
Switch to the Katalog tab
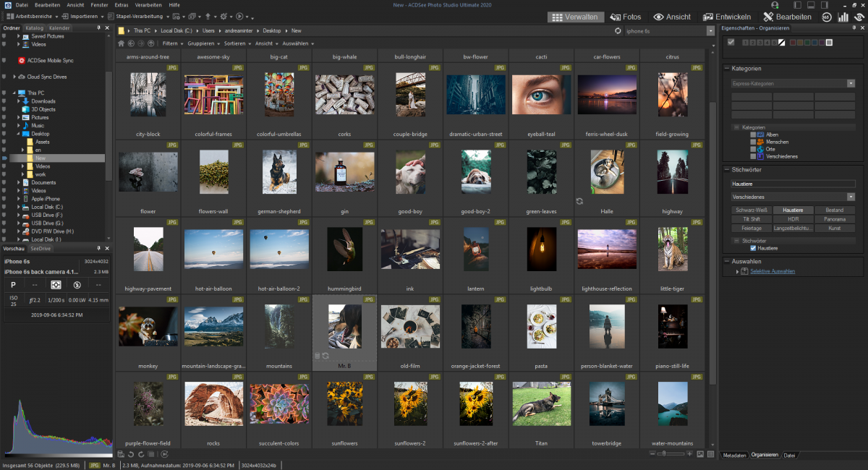point(35,28)
